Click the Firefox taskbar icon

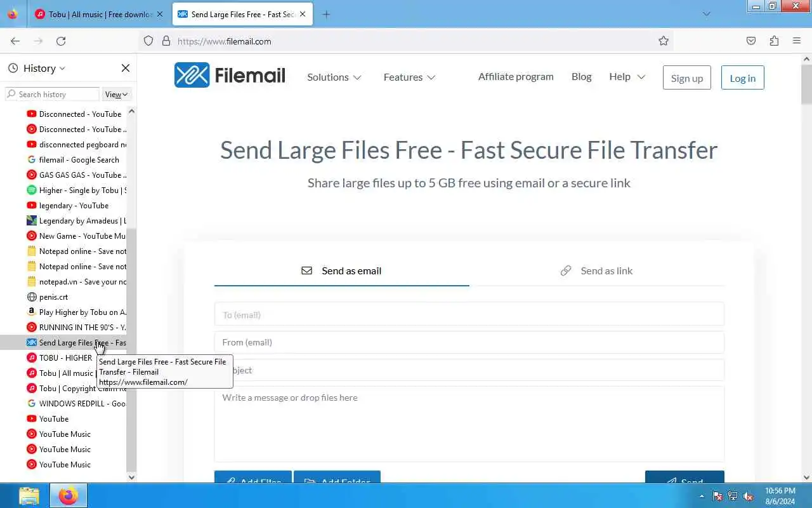68,495
